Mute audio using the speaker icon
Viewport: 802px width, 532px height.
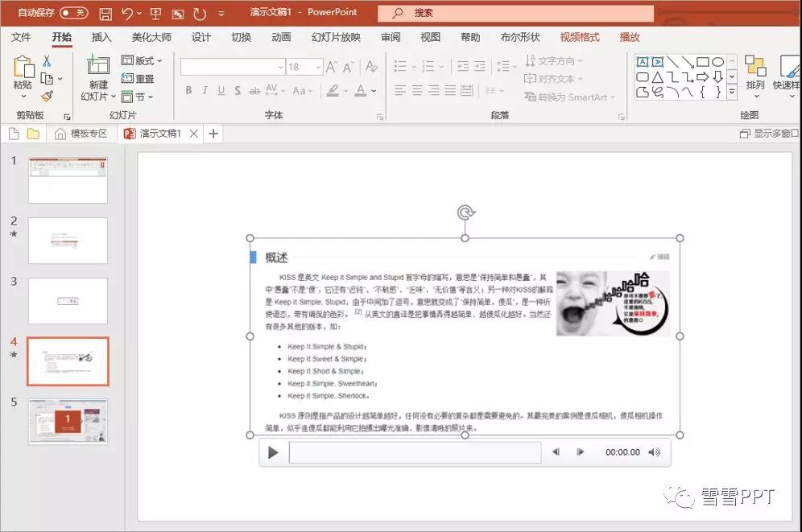[654, 452]
